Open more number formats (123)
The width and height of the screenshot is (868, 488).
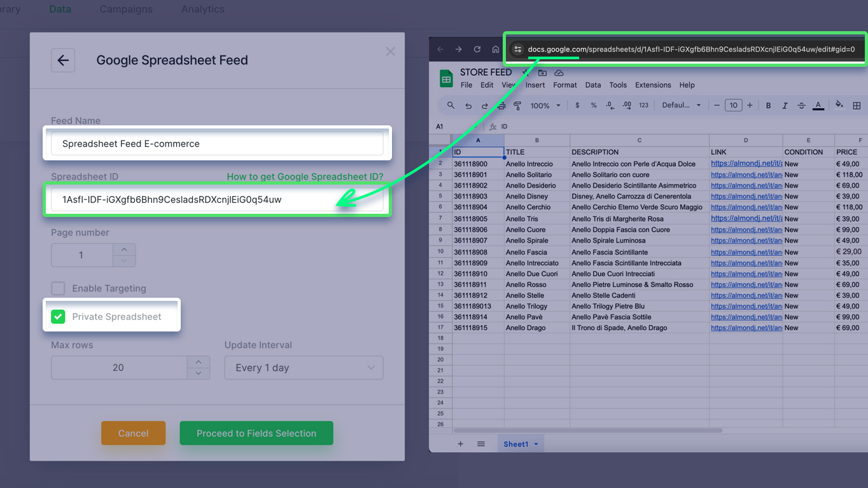coord(643,106)
